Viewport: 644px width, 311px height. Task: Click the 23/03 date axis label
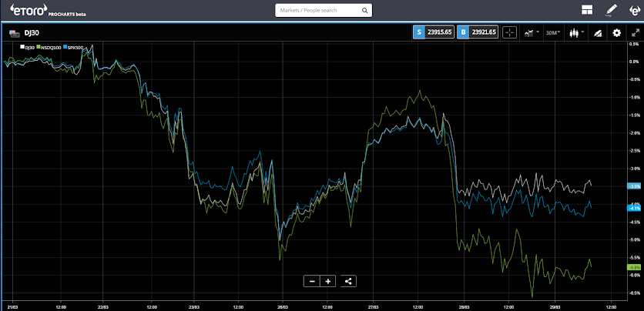(193, 306)
